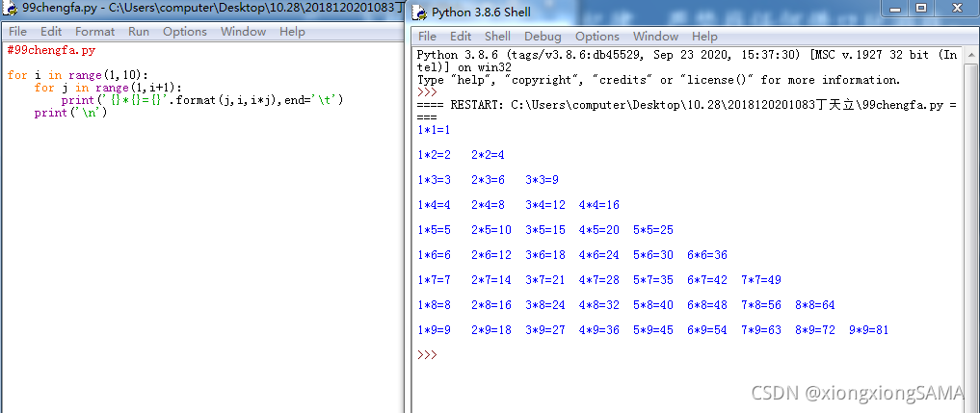
Task: Click the 2*2=4 output
Action: coord(489,155)
